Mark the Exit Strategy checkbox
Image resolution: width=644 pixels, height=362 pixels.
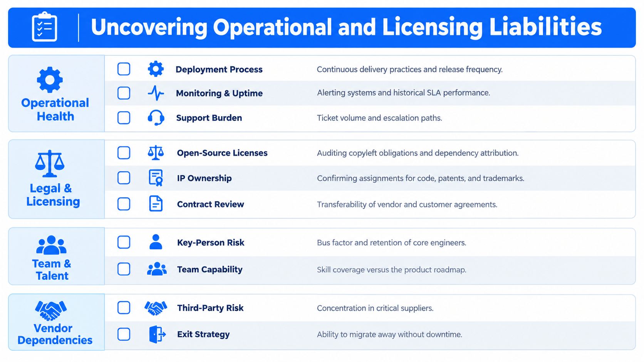click(x=124, y=334)
